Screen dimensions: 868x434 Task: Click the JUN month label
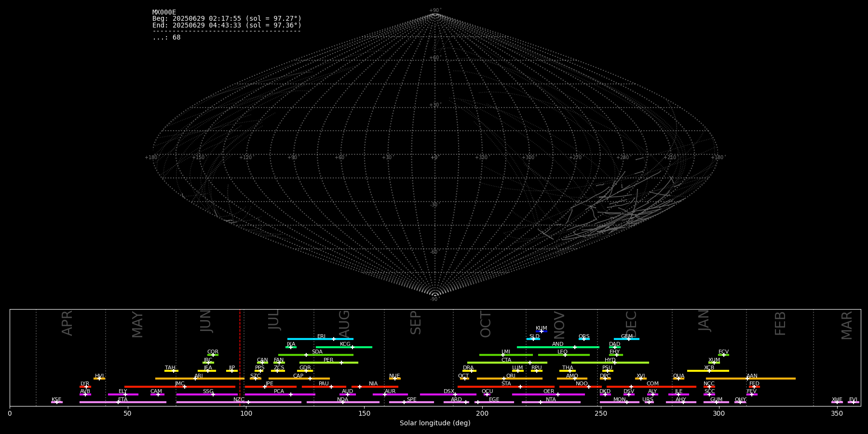(206, 321)
